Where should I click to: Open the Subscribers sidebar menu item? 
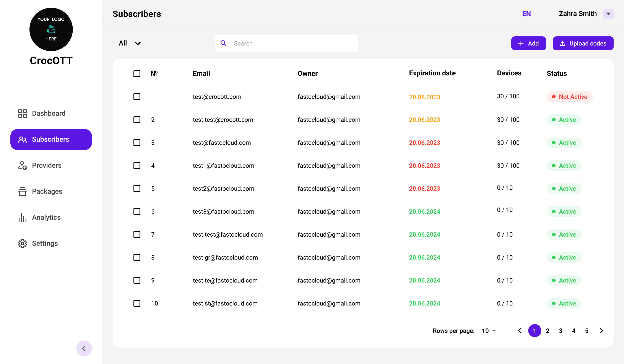tap(51, 139)
